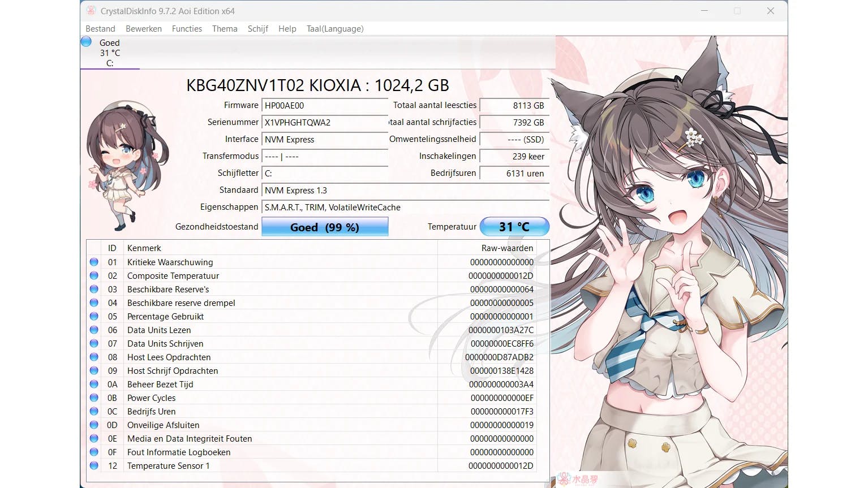Click raw value 0000000D87ADB2
Image resolution: width=868 pixels, height=488 pixels.
[x=499, y=357]
